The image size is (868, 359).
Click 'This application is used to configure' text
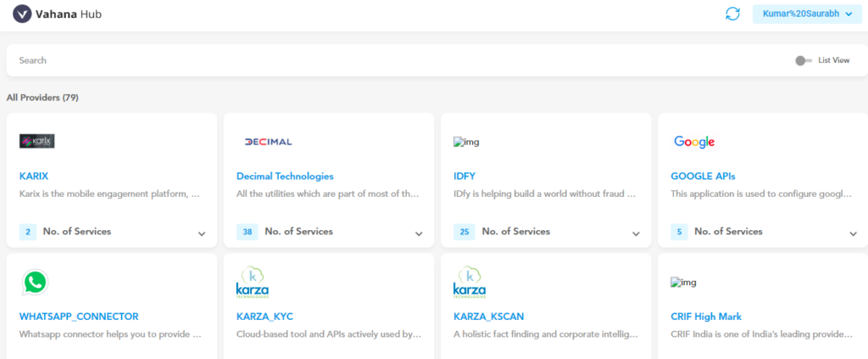[x=761, y=194]
